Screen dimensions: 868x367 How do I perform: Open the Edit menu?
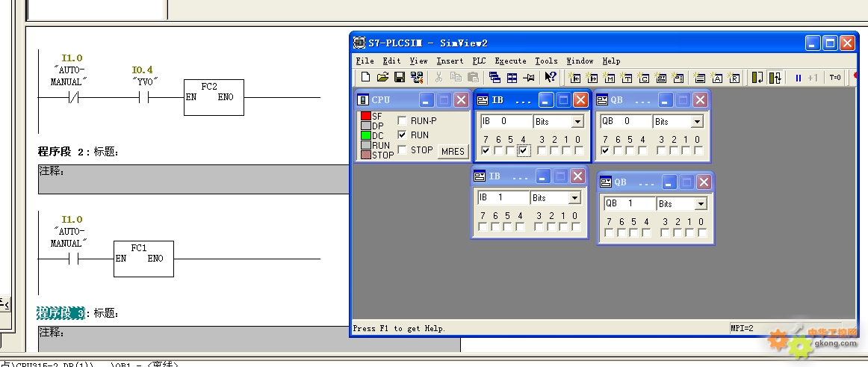[392, 61]
